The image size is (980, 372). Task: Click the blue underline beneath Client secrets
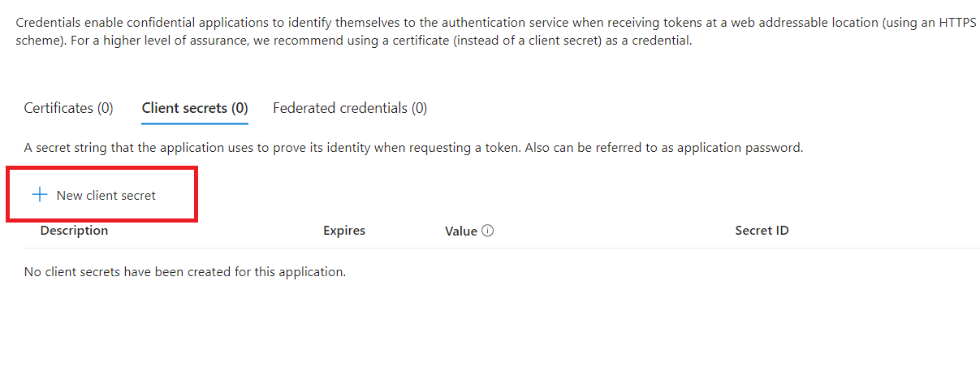coord(195,123)
